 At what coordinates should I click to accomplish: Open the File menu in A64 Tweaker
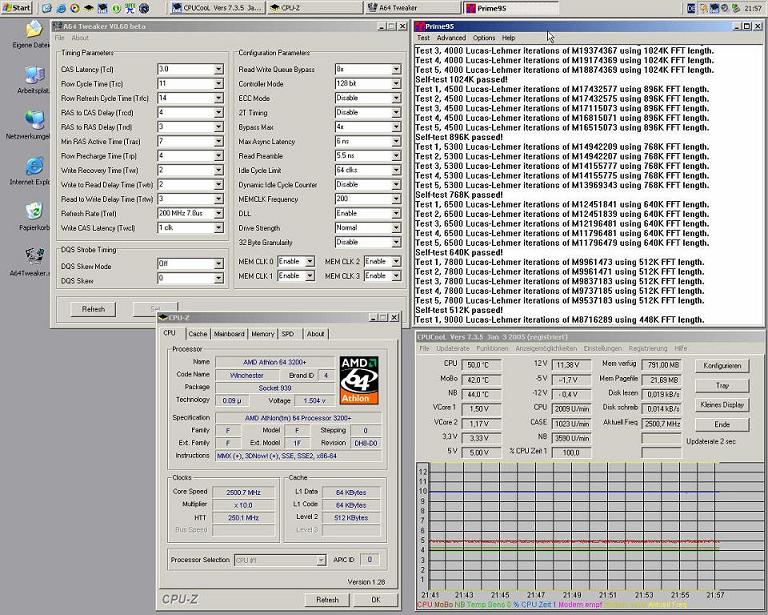pos(59,38)
